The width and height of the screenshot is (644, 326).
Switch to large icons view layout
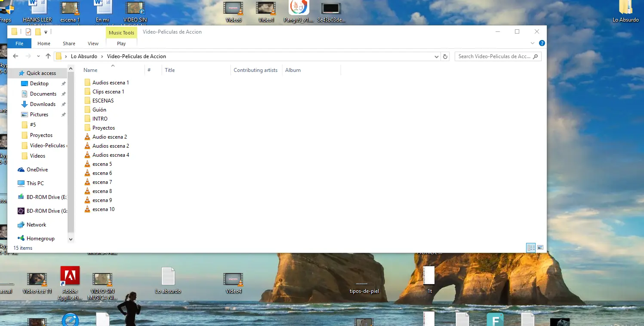(x=540, y=248)
